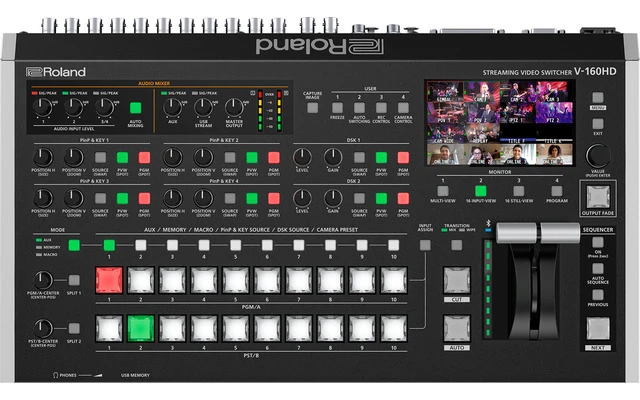The image size is (640, 400).
Task: Tap PinP & KEY 1 SOURCE button
Action: 100,158
